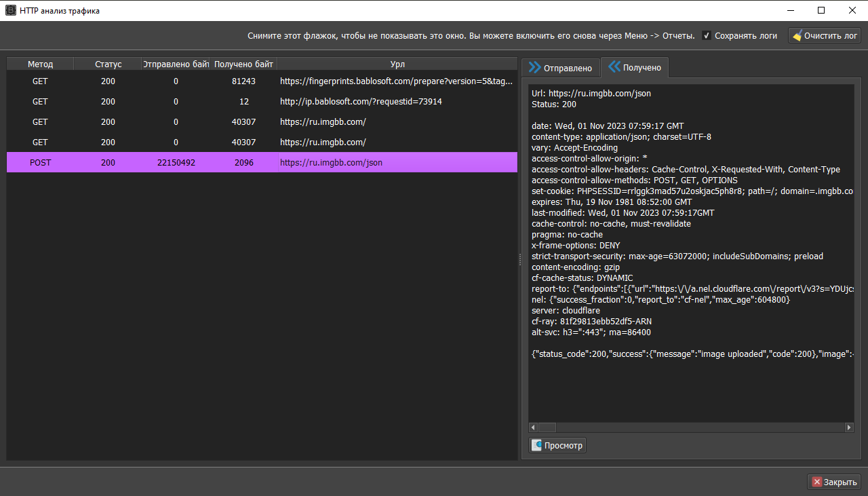Click the panel splitter handle

click(x=519, y=259)
